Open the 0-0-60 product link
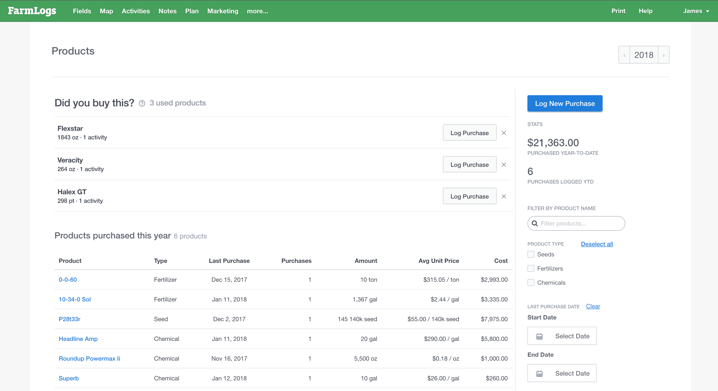Image resolution: width=718 pixels, height=391 pixels. [x=68, y=280]
